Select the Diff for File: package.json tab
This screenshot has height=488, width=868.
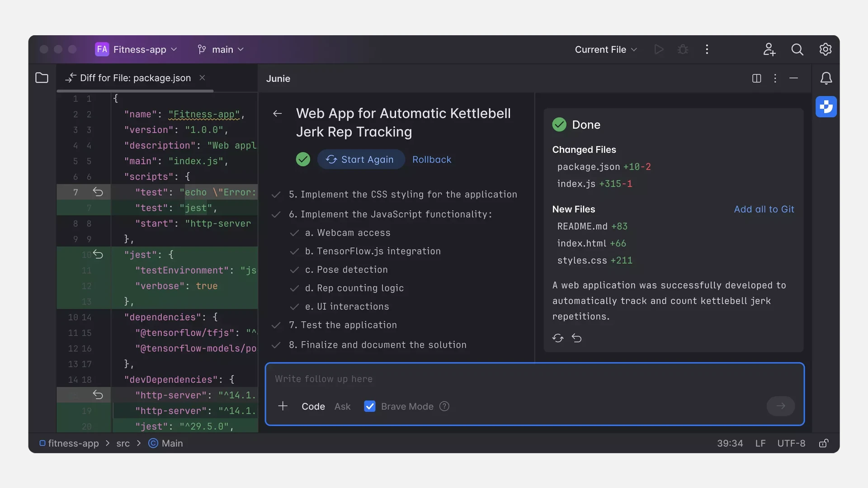tap(135, 78)
